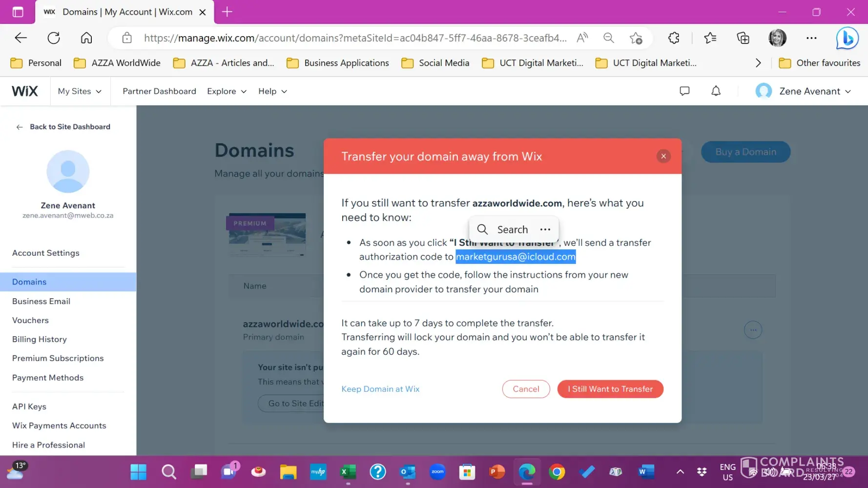868x488 pixels.
Task: Open Business Email section
Action: pos(41,302)
